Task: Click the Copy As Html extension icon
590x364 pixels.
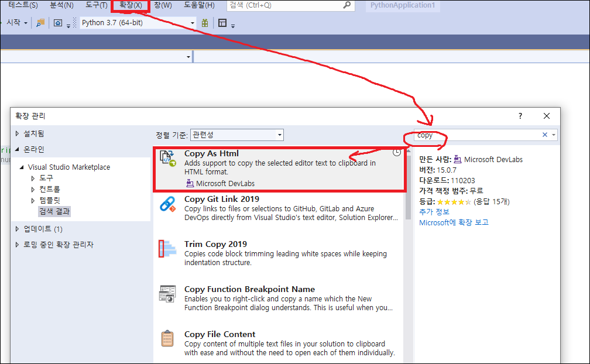Action: click(x=167, y=159)
